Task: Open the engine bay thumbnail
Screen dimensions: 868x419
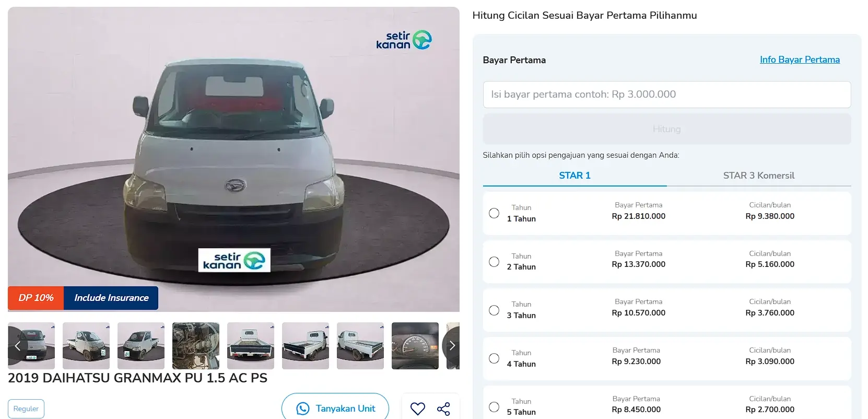Action: tap(196, 346)
